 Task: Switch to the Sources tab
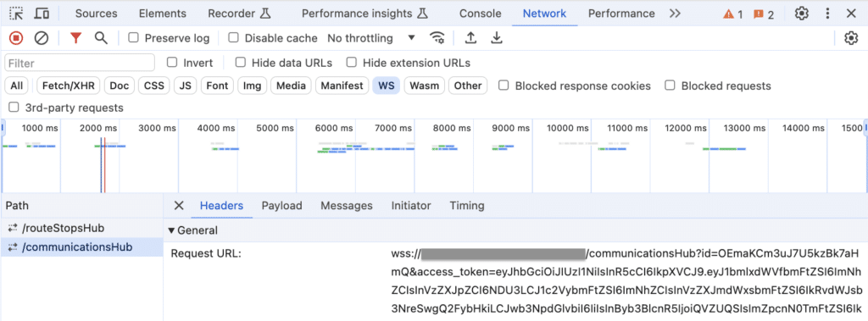(97, 14)
